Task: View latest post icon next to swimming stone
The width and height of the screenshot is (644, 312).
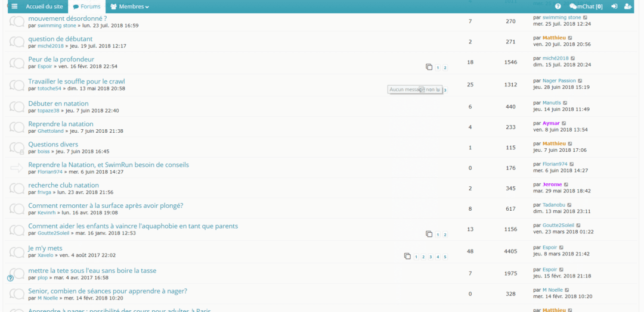Action: point(586,18)
